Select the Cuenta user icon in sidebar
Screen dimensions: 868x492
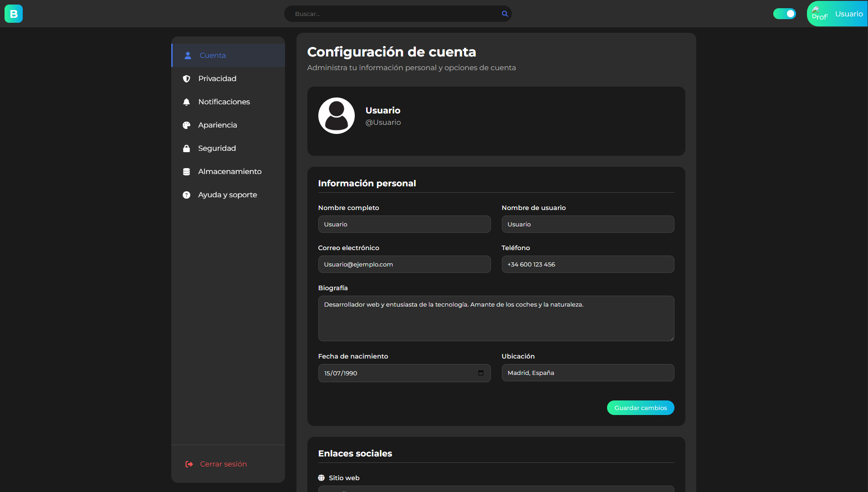pos(187,55)
